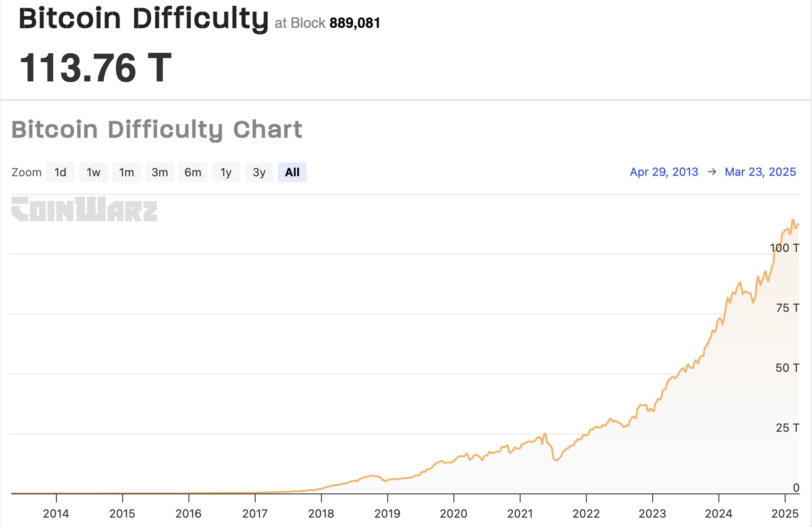Edit the Apr 29, 2013 start date

pyautogui.click(x=664, y=172)
